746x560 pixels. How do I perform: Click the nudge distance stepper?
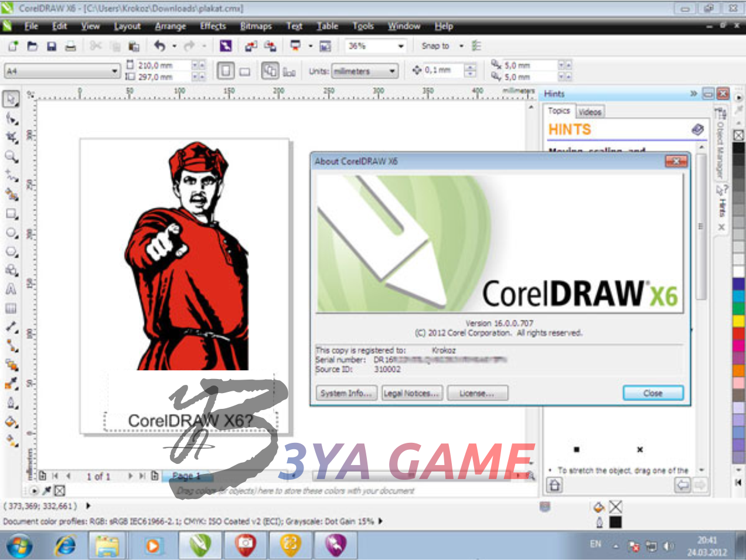pyautogui.click(x=470, y=71)
